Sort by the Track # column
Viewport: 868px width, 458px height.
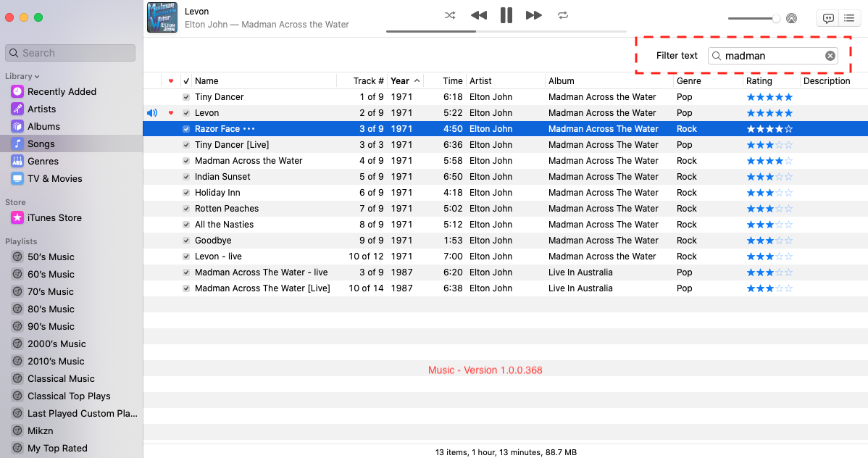click(362, 81)
